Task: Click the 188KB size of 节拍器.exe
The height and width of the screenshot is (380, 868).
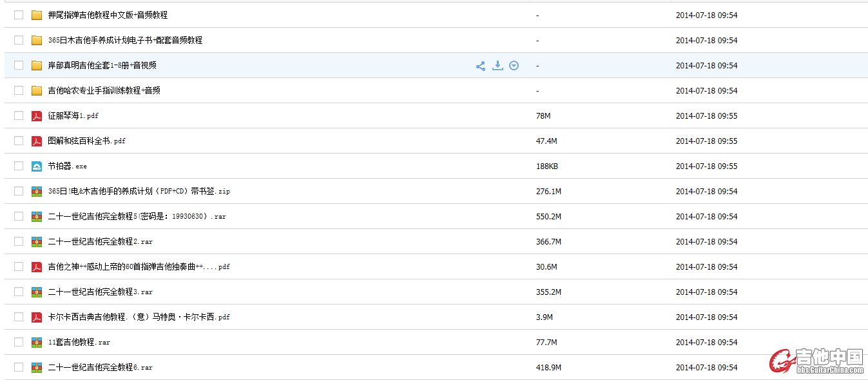Action: click(x=547, y=166)
